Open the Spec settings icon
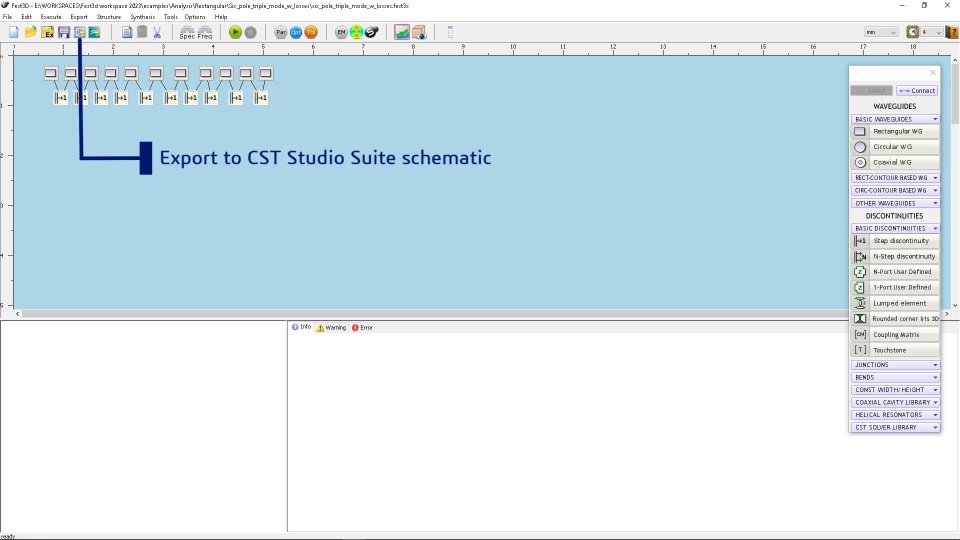 (x=187, y=32)
